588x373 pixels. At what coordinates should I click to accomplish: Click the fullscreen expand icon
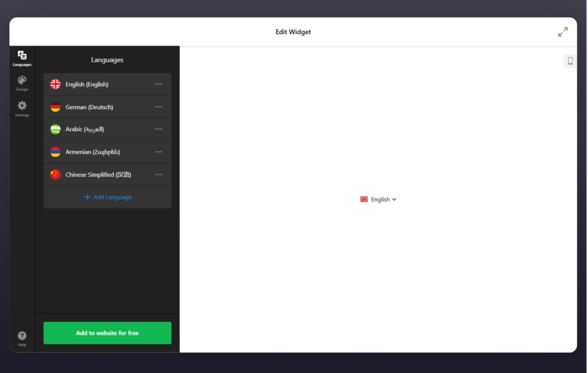click(563, 32)
